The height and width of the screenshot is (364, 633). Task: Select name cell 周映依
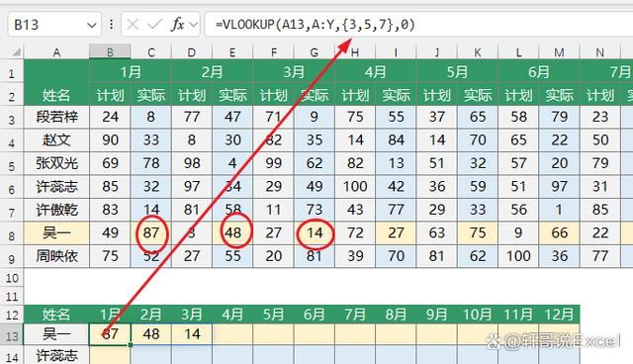tap(56, 256)
